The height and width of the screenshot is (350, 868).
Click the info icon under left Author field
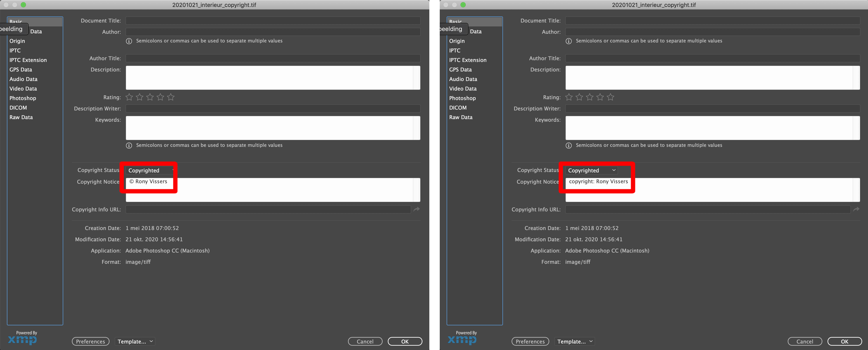(x=129, y=41)
